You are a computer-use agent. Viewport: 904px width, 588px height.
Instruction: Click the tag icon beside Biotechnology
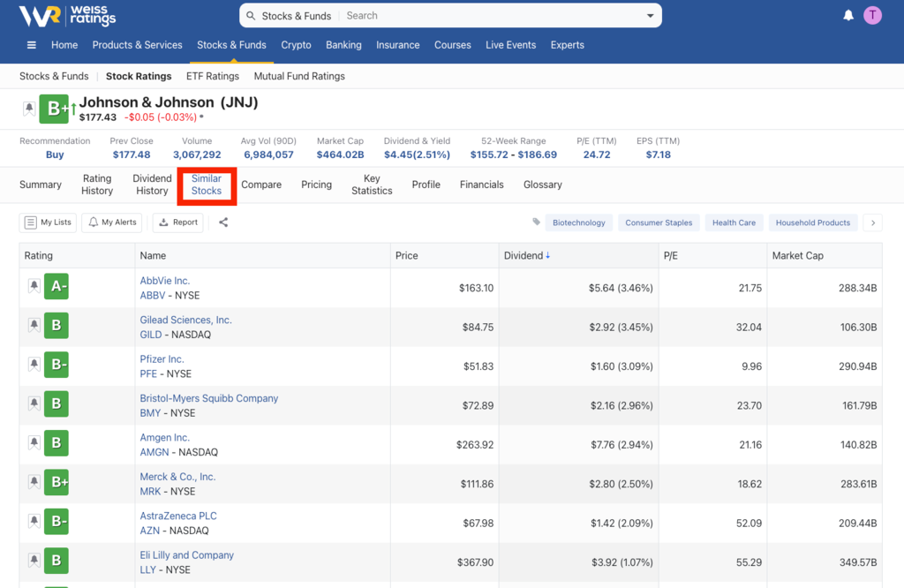(536, 222)
